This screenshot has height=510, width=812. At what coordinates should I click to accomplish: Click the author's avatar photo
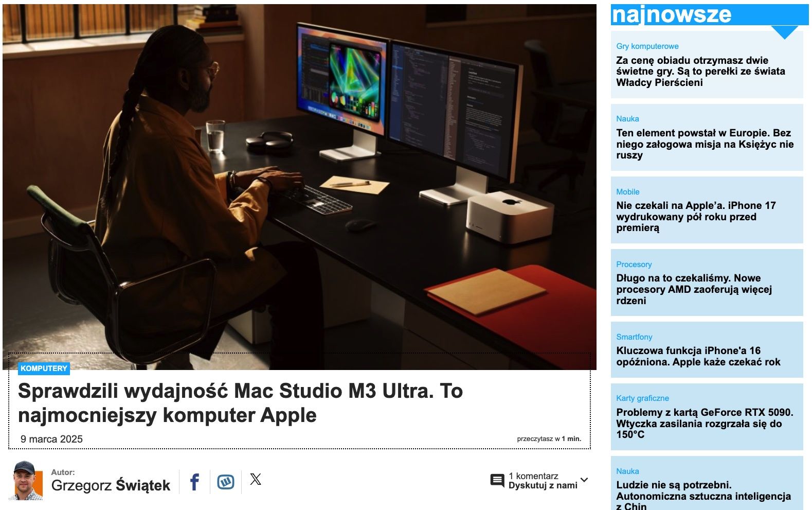coord(26,481)
